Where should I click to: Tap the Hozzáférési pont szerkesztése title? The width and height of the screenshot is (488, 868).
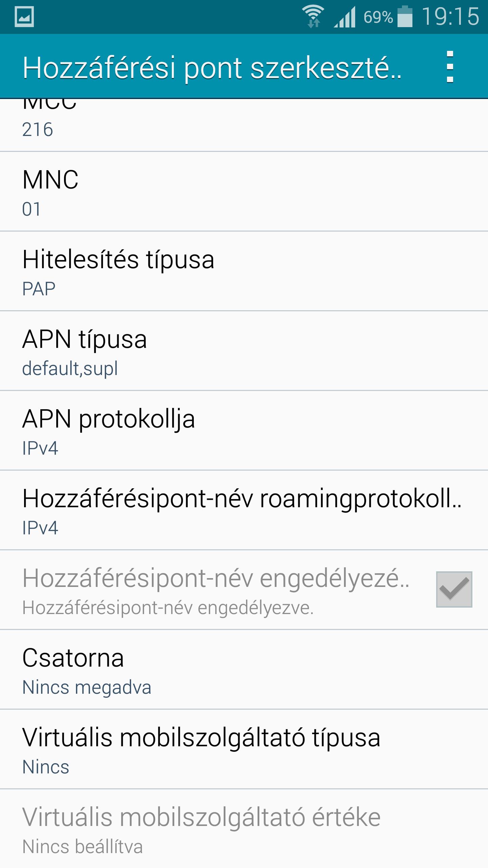pos(212,68)
